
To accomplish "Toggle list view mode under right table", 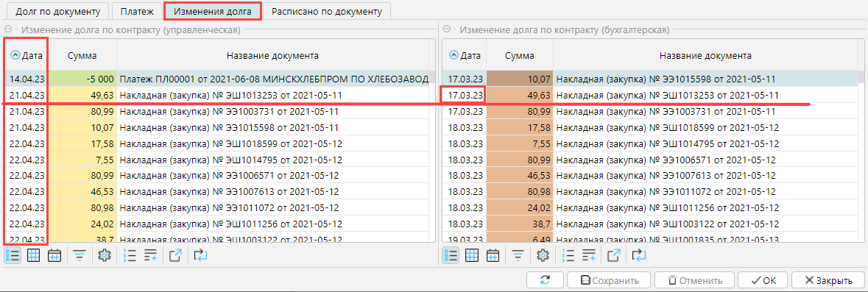I will [x=451, y=255].
